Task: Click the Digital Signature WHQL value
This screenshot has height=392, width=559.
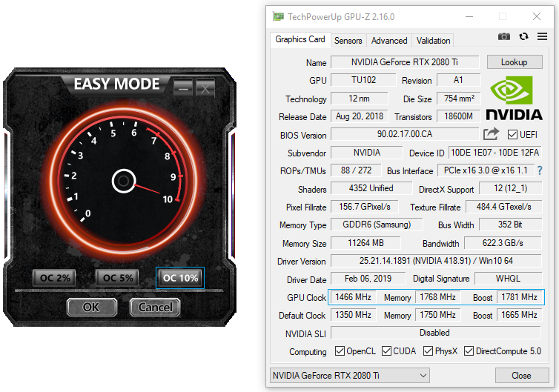Action: tap(508, 279)
